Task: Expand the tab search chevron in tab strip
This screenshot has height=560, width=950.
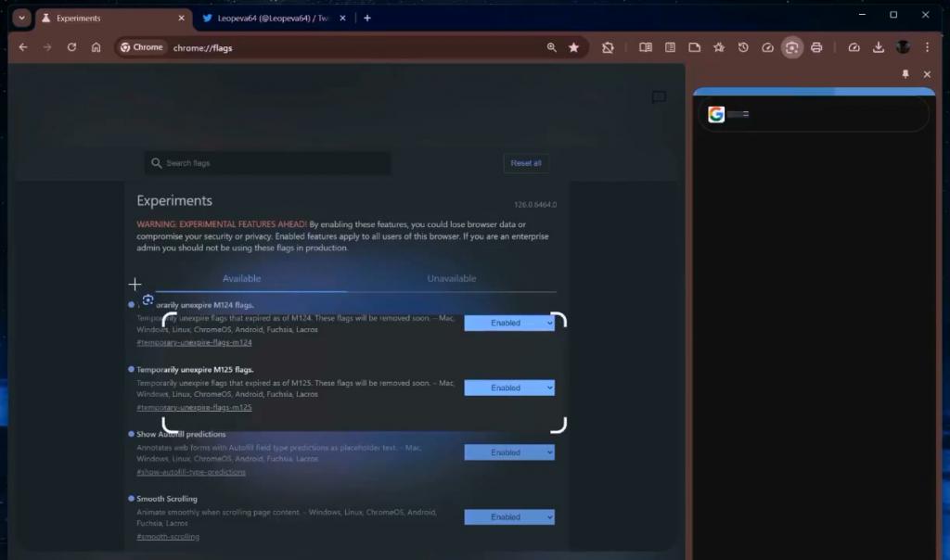Action: click(21, 18)
